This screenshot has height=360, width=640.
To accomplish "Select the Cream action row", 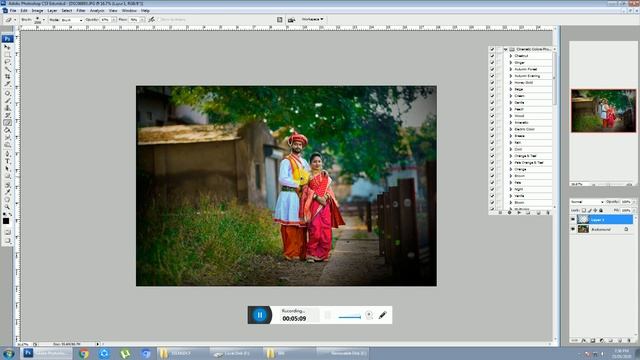I will point(529,96).
